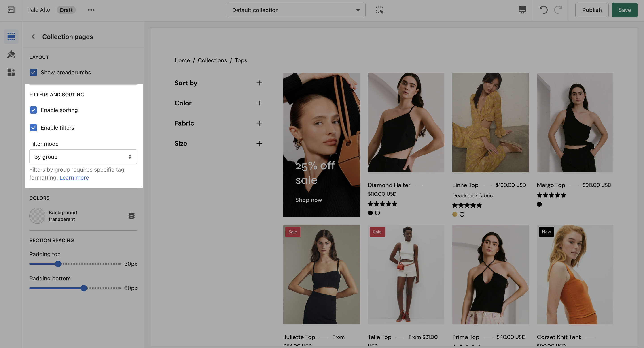This screenshot has height=348, width=644.
Task: Click the Publish button
Action: point(591,10)
